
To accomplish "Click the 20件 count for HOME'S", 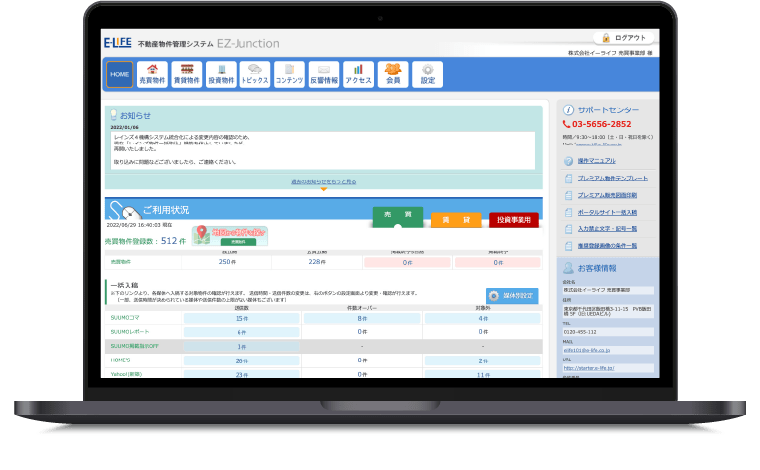I will tap(242, 360).
